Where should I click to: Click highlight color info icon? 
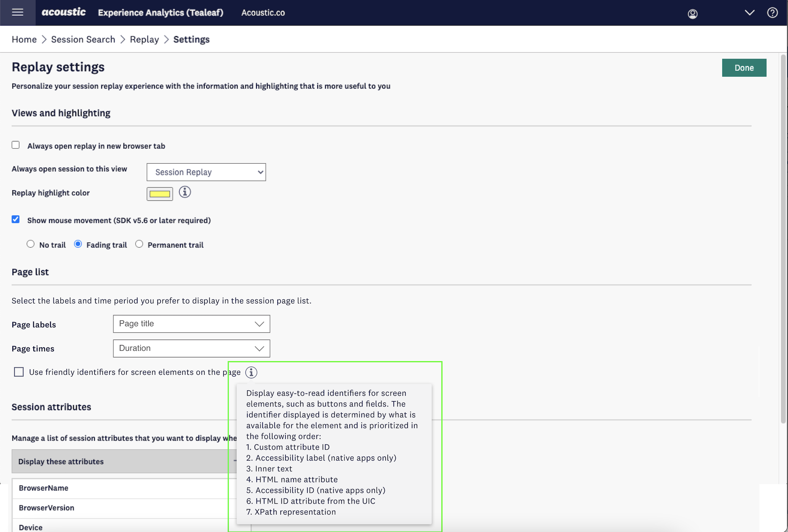[185, 192]
